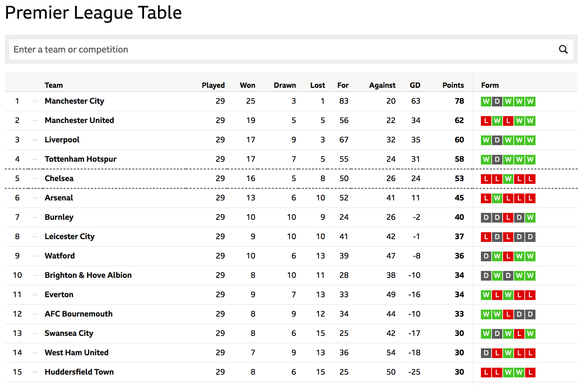Click West Ham United's first draw icon
This screenshot has width=588, height=385.
point(486,353)
